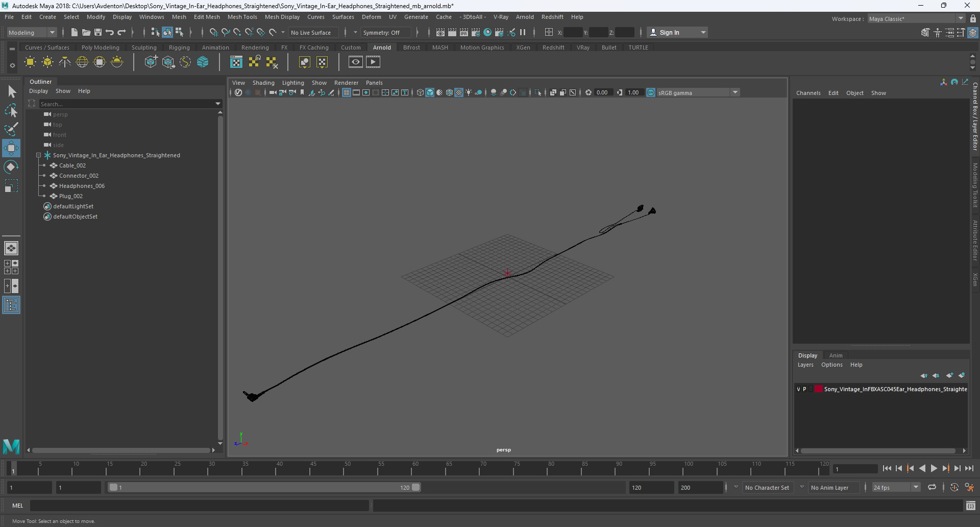Go to start of playback range
Viewport: 980px width, 527px height.
pos(887,468)
